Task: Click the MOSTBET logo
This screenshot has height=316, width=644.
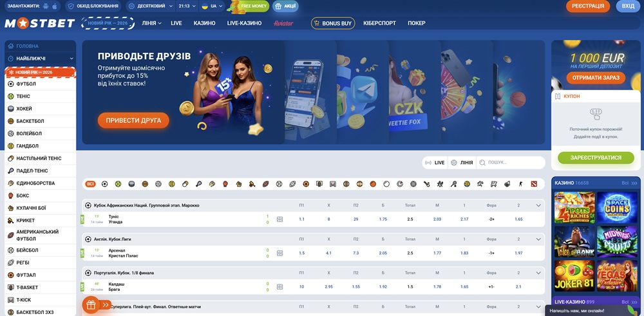Action: point(39,23)
